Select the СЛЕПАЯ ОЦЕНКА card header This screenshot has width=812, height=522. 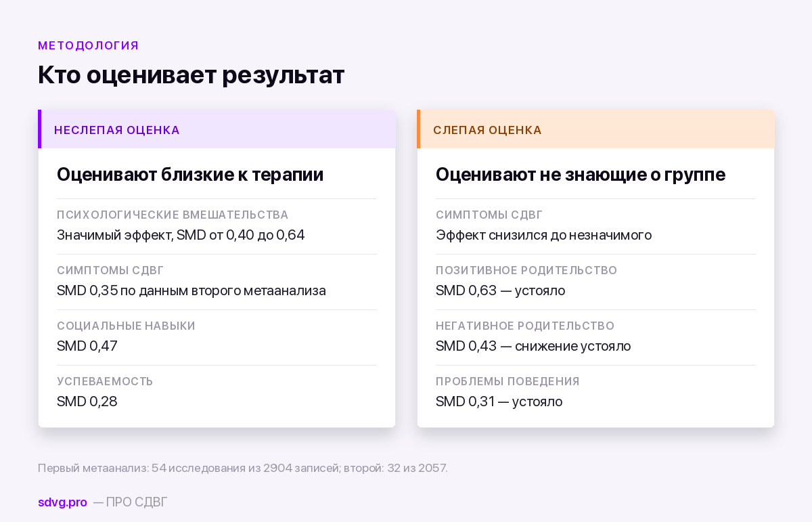pyautogui.click(x=595, y=129)
